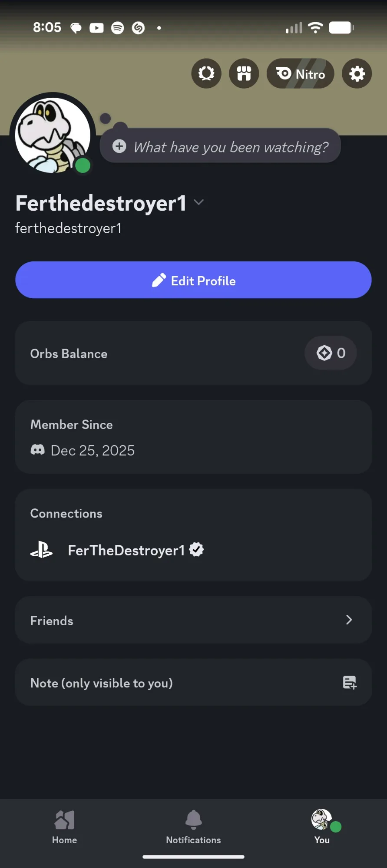Screen dimensions: 387x868
Task: Switch to the Home tab
Action: (x=64, y=827)
